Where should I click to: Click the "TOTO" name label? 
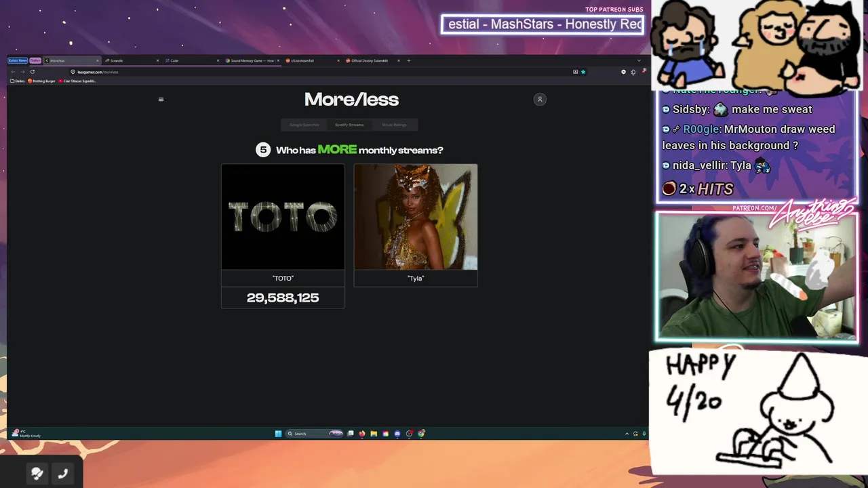(x=283, y=278)
